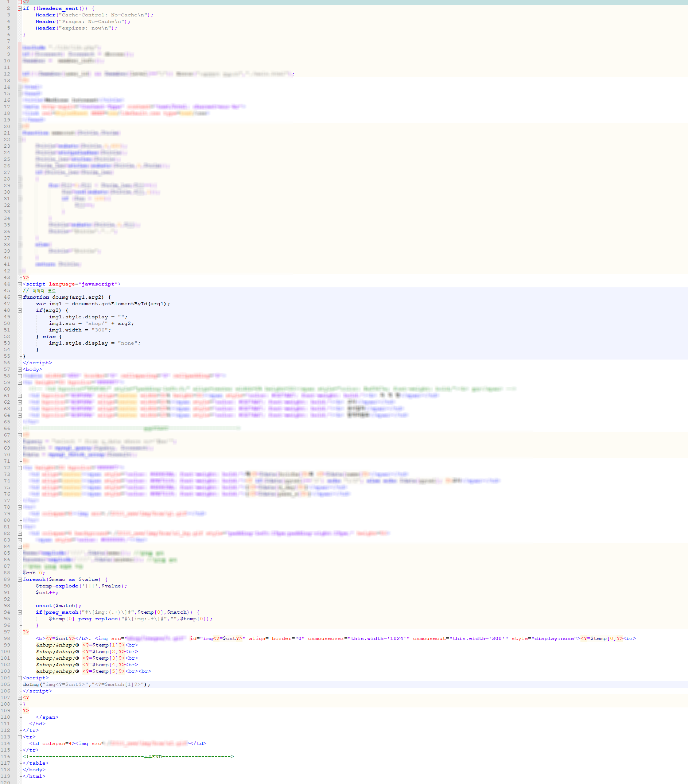Click the "$temp=explode('|||',$value);" line

pos(81,586)
